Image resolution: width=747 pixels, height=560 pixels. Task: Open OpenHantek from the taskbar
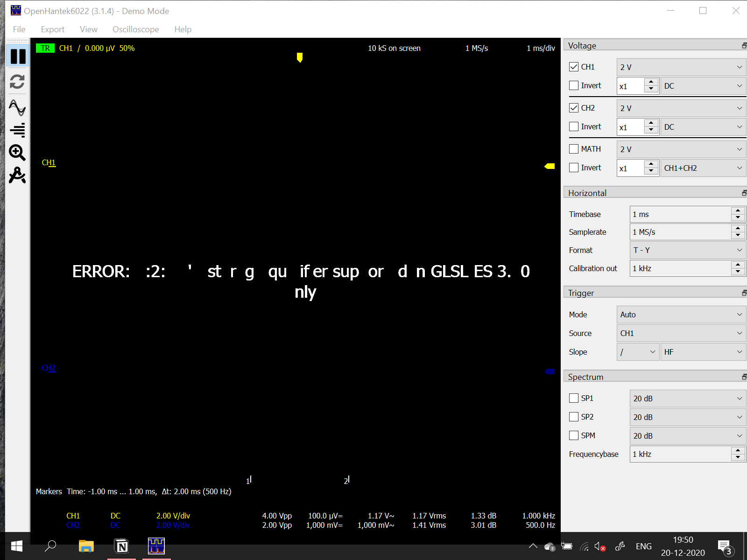(x=156, y=546)
